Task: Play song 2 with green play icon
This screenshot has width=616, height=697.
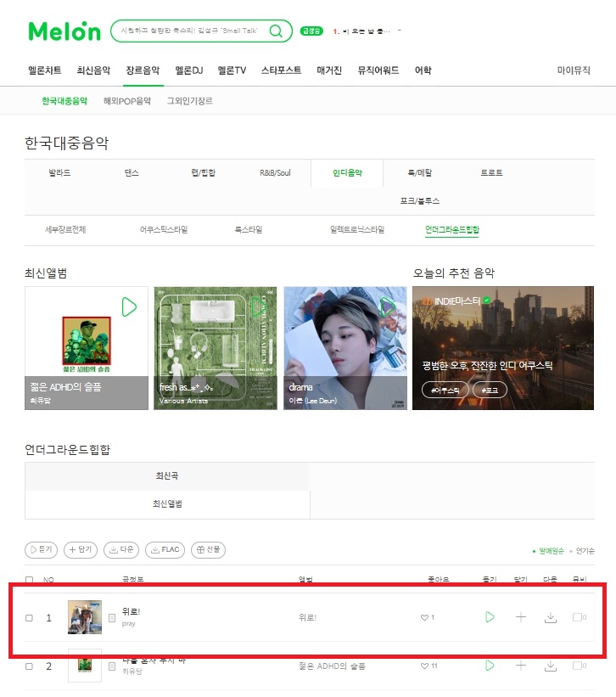Action: click(490, 666)
